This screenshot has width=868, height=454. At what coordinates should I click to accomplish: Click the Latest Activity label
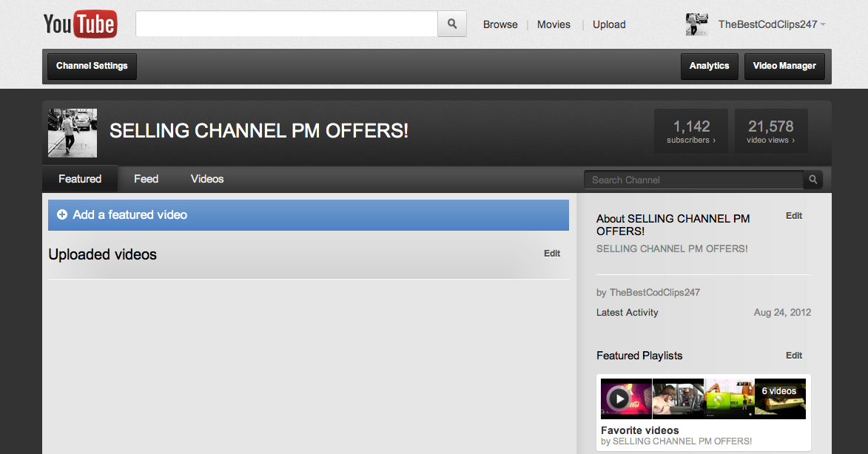click(628, 313)
